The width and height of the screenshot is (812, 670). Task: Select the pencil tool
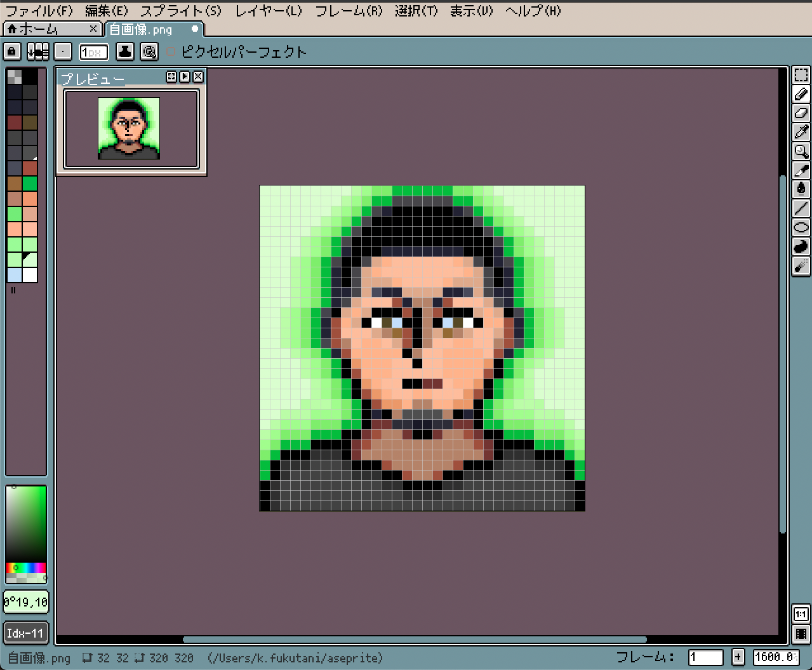[801, 95]
